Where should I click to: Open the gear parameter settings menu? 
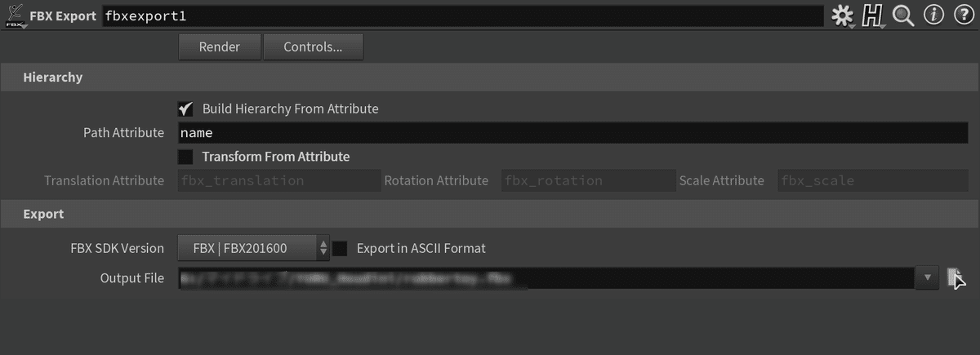[840, 16]
